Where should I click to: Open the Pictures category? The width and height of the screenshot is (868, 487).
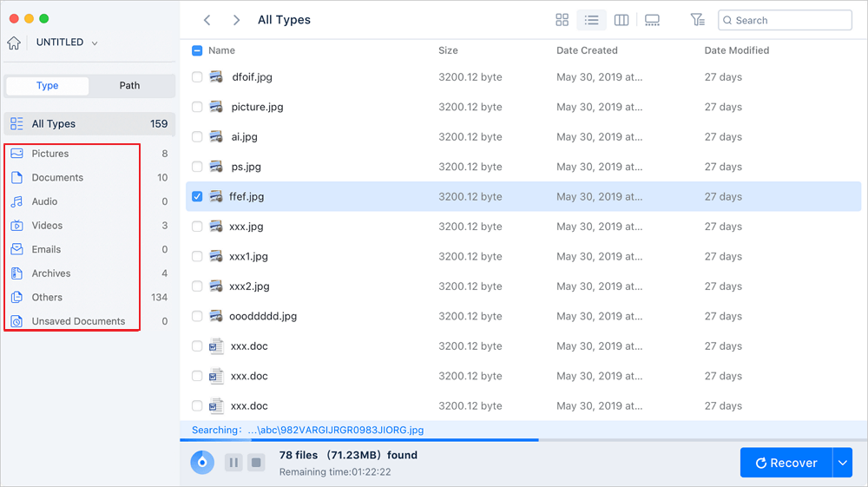click(50, 154)
